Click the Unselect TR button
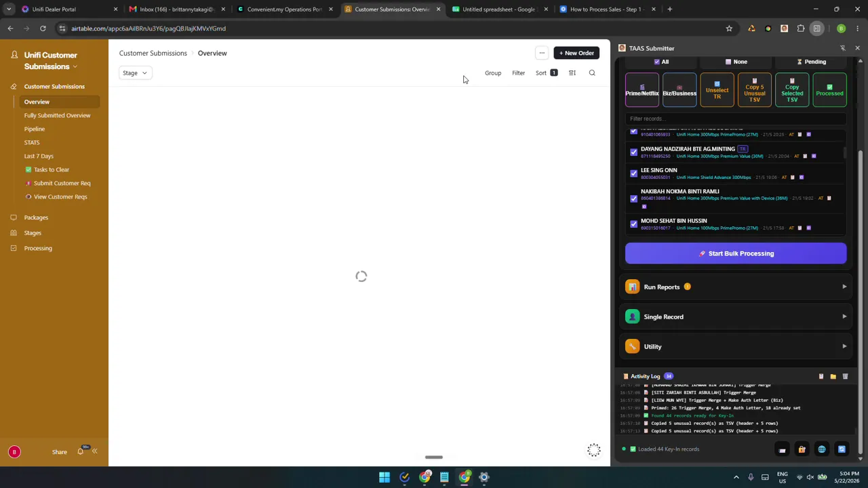868x488 pixels. coord(717,90)
